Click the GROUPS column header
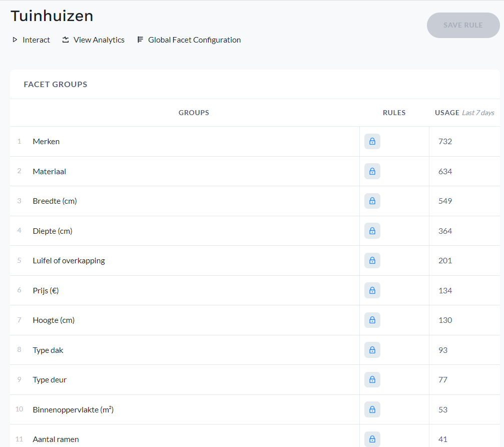Screen dimensions: 504x447 tap(194, 113)
